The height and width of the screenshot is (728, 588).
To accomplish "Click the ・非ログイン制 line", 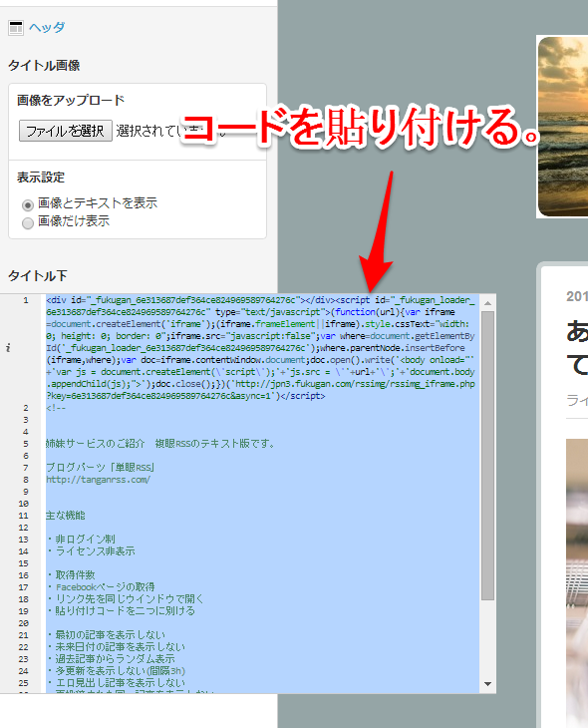I will (81, 540).
